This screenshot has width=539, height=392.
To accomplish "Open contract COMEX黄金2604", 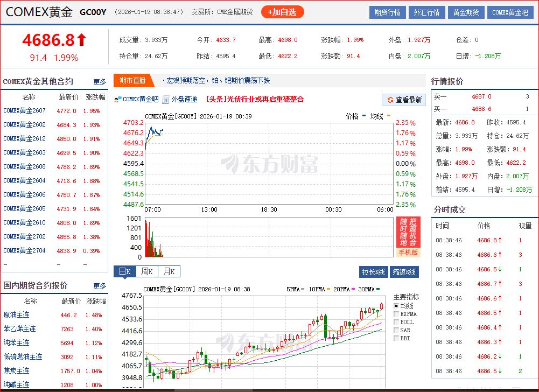I will coord(24,180).
